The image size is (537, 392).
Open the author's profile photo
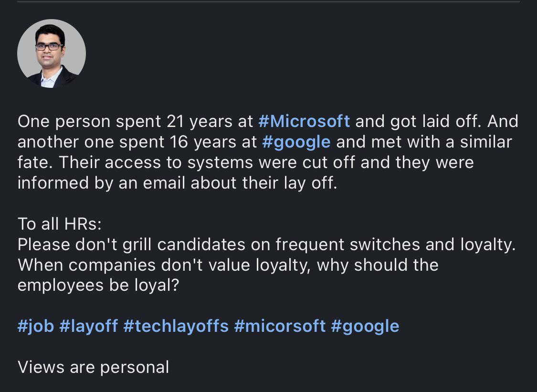pos(52,54)
